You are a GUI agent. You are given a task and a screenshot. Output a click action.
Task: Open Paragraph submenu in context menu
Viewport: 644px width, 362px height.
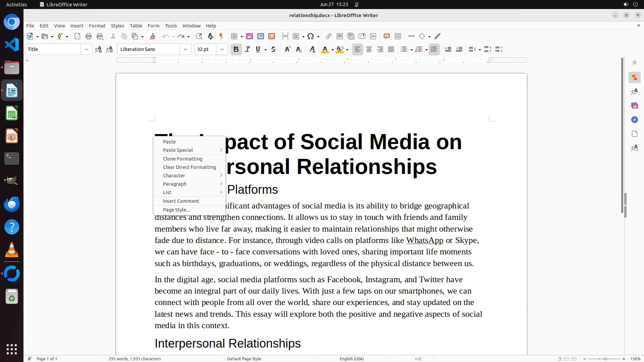point(175,184)
